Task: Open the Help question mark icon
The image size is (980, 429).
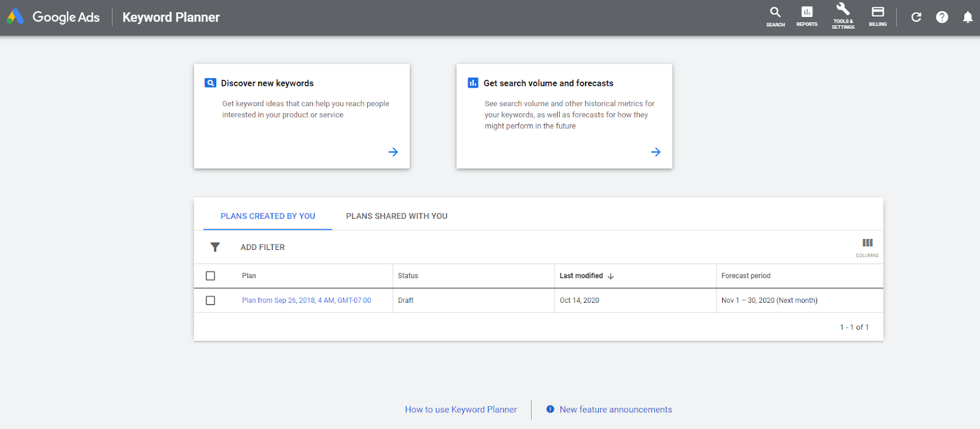Action: click(x=942, y=17)
